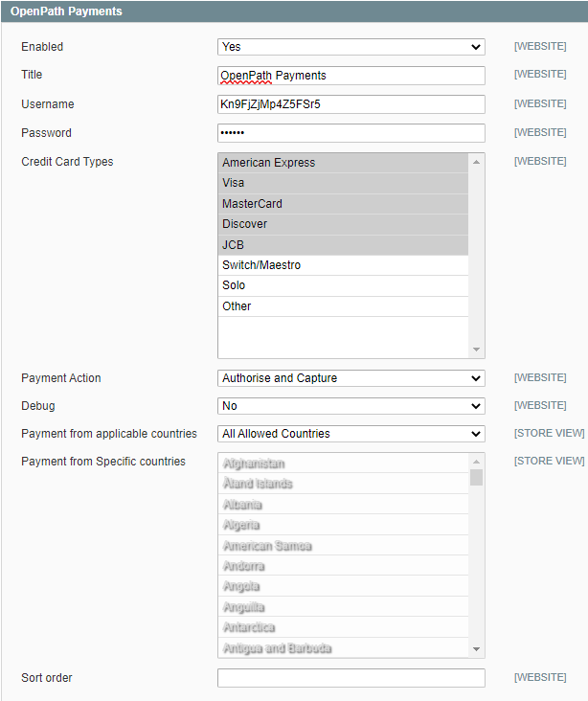Click Albania in the countries list

343,505
